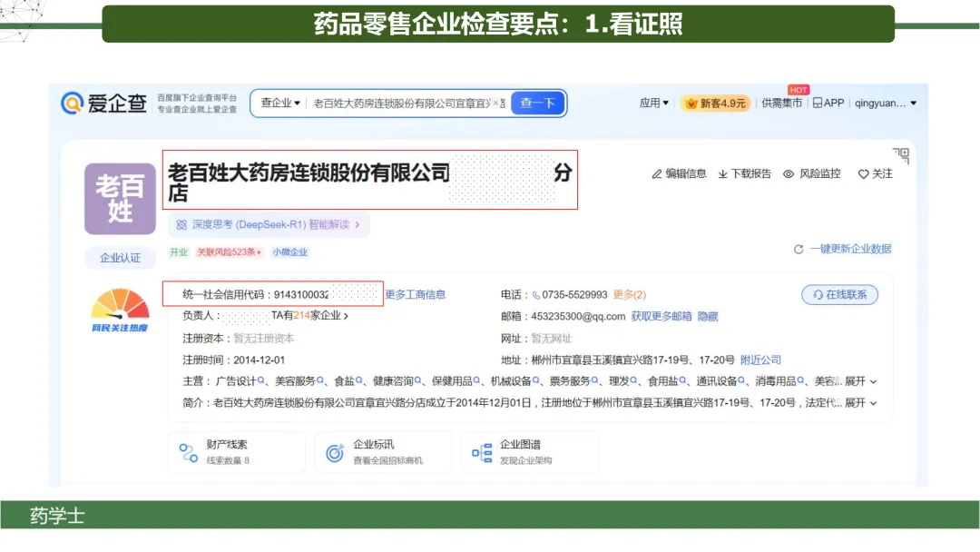Viewport: 980px width, 552px height.
Task: Click 更多(2) next to phone number
Action: coord(630,294)
